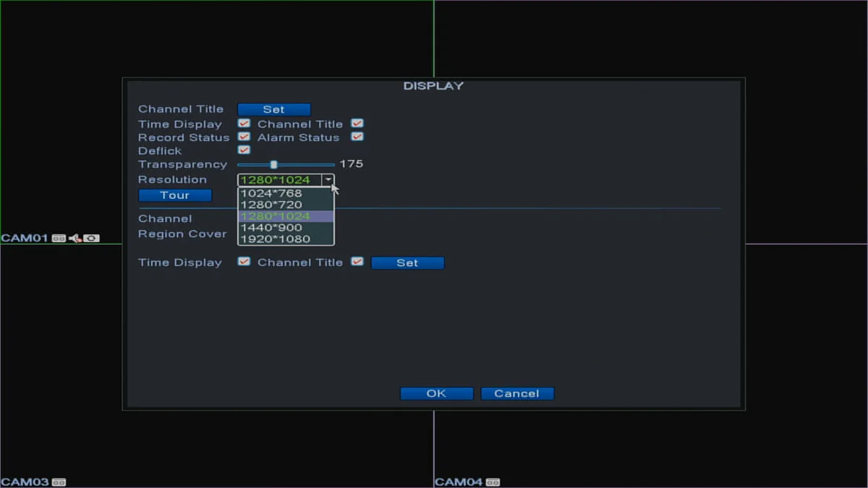Click the CAM01 audio speaker icon
Viewport: 868px width, 488px height.
tap(75, 238)
